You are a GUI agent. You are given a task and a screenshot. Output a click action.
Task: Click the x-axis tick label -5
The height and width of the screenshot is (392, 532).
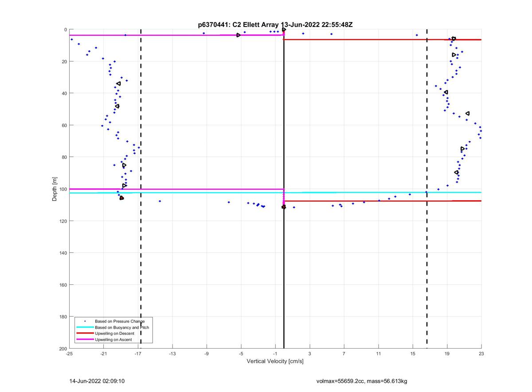click(241, 354)
